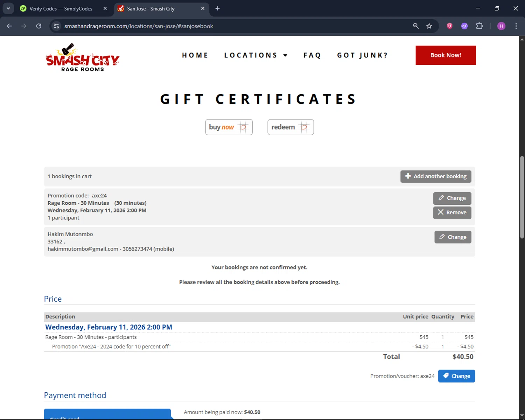
Task: Close the San Jose Smash City tab
Action: tap(203, 8)
